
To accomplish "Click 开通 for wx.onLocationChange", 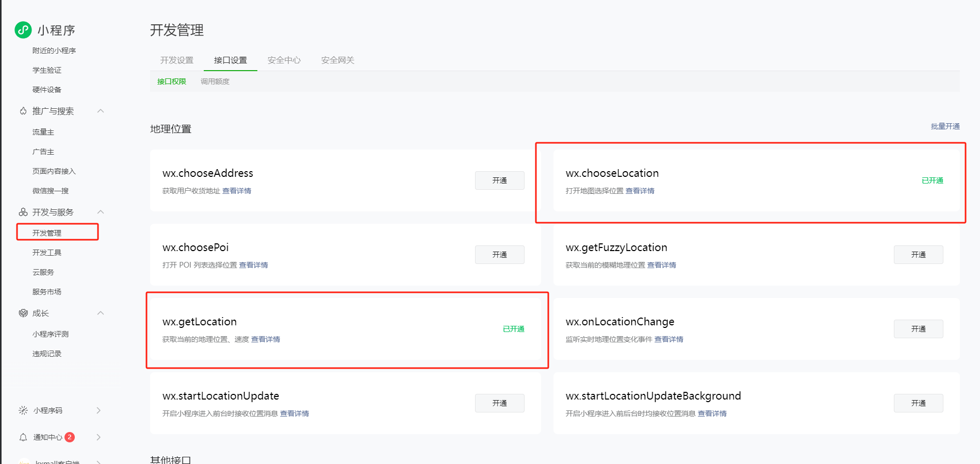I will pyautogui.click(x=918, y=328).
